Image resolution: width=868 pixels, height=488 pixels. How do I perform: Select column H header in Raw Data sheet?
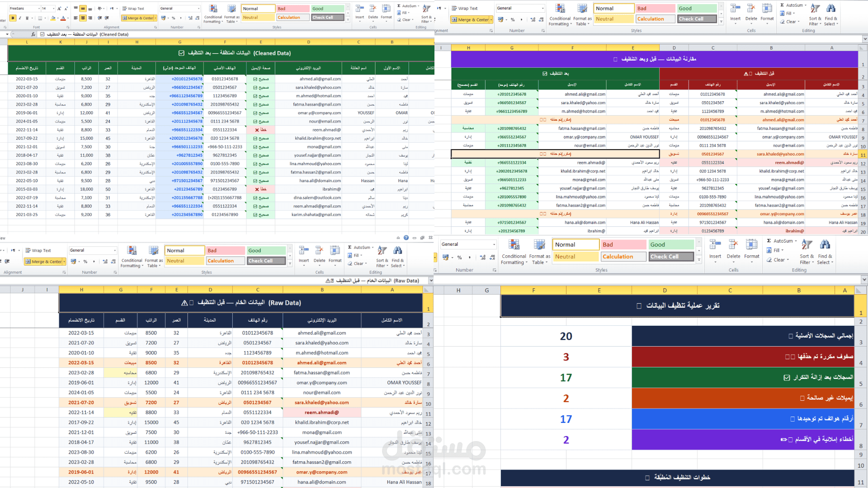point(81,290)
